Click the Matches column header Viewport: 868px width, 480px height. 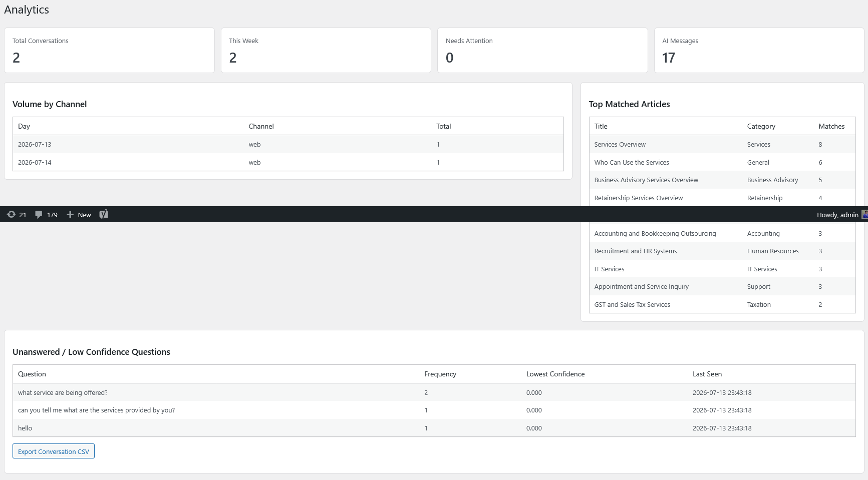831,126
